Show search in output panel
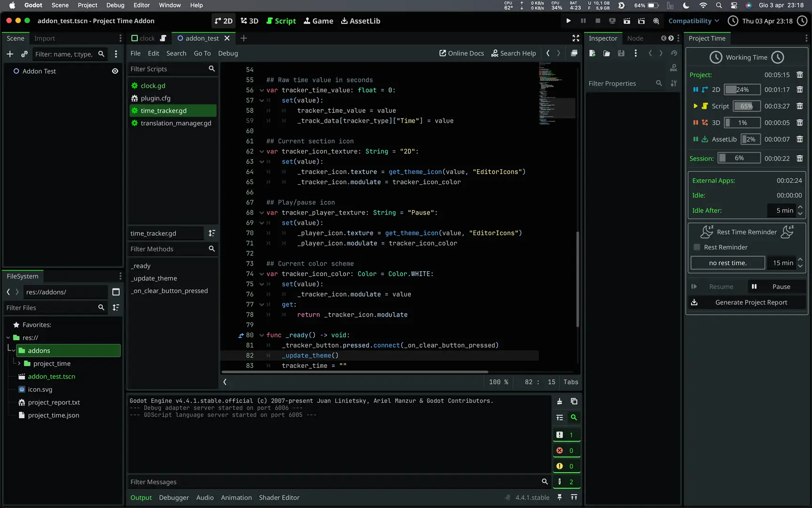The width and height of the screenshot is (812, 508). (x=574, y=418)
